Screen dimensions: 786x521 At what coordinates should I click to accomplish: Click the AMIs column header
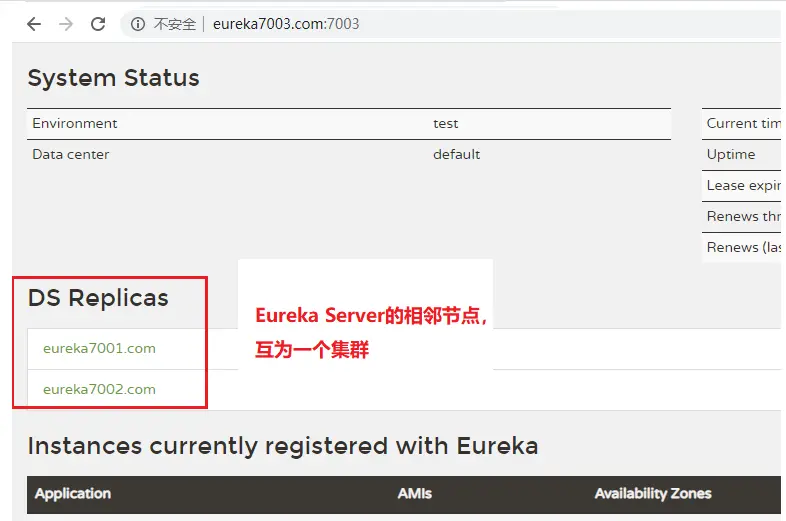(415, 494)
